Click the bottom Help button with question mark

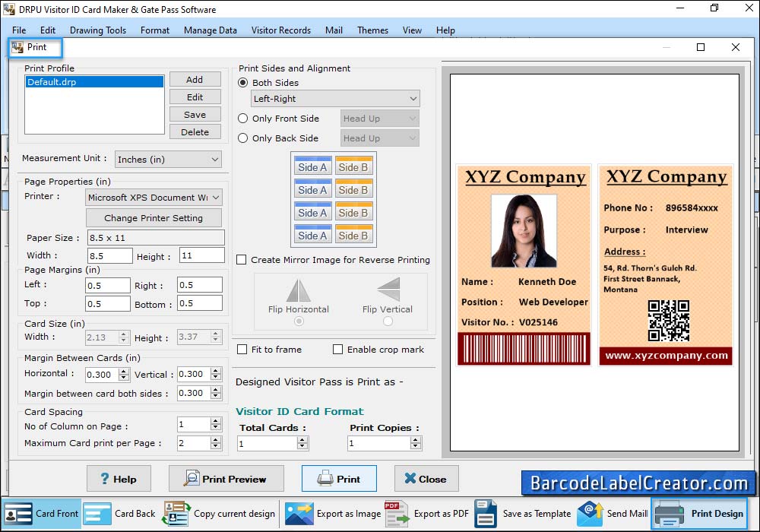coord(119,479)
